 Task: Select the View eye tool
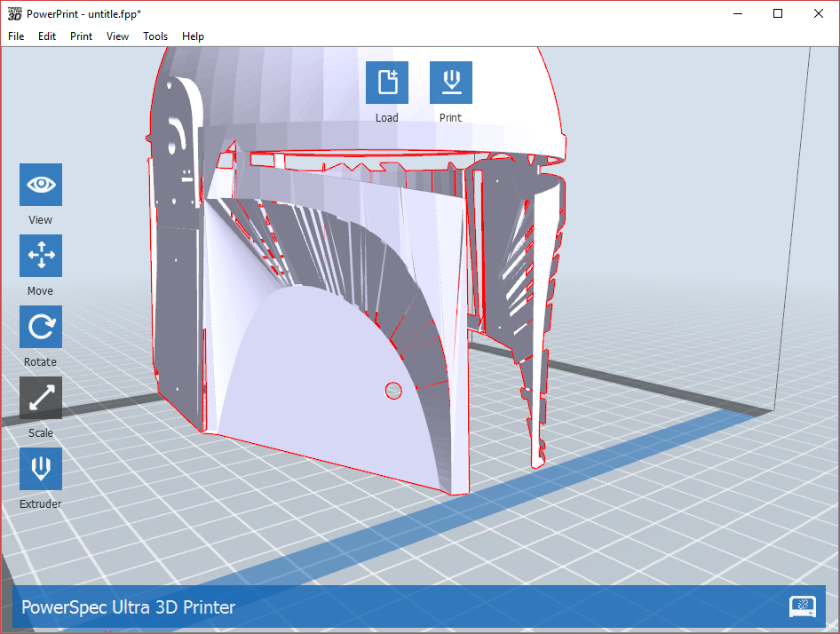tap(41, 185)
